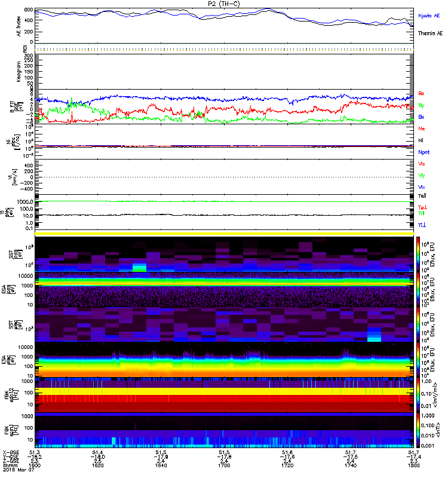Select the blue Ti perpendicular legend label

pos(422,225)
